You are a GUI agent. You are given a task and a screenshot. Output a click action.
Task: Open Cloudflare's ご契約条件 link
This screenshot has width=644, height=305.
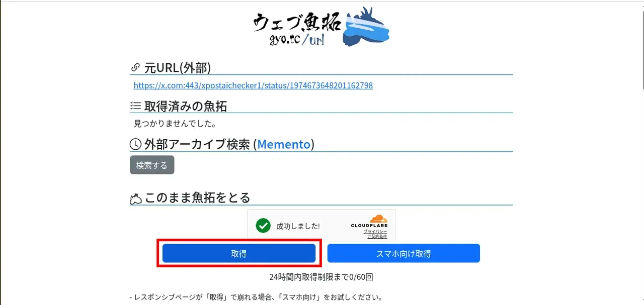(x=377, y=236)
